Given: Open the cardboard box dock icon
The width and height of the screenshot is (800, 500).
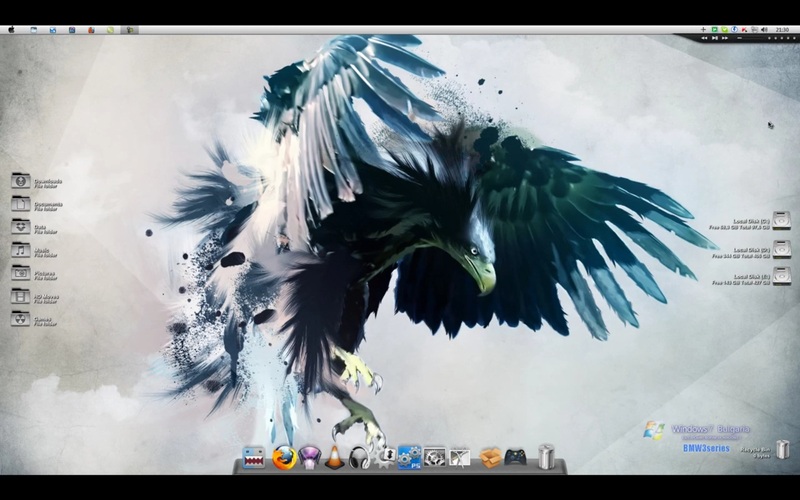Looking at the screenshot, I should (491, 457).
